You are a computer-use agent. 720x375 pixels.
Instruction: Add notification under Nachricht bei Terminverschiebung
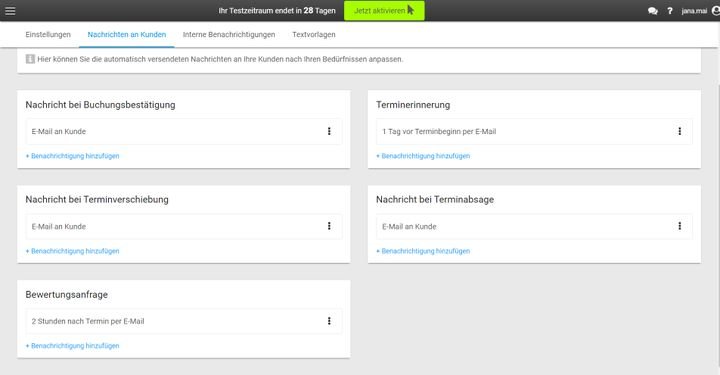[73, 251]
